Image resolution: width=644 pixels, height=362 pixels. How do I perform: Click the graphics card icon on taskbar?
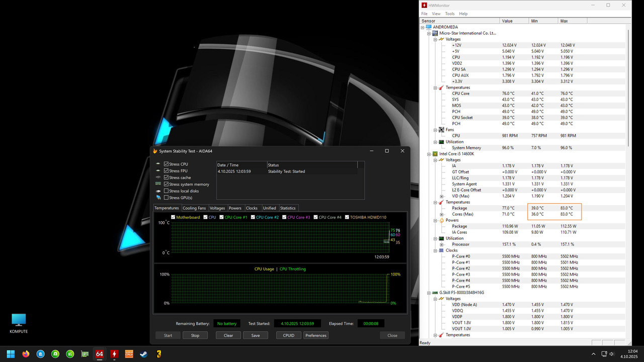pos(85,354)
